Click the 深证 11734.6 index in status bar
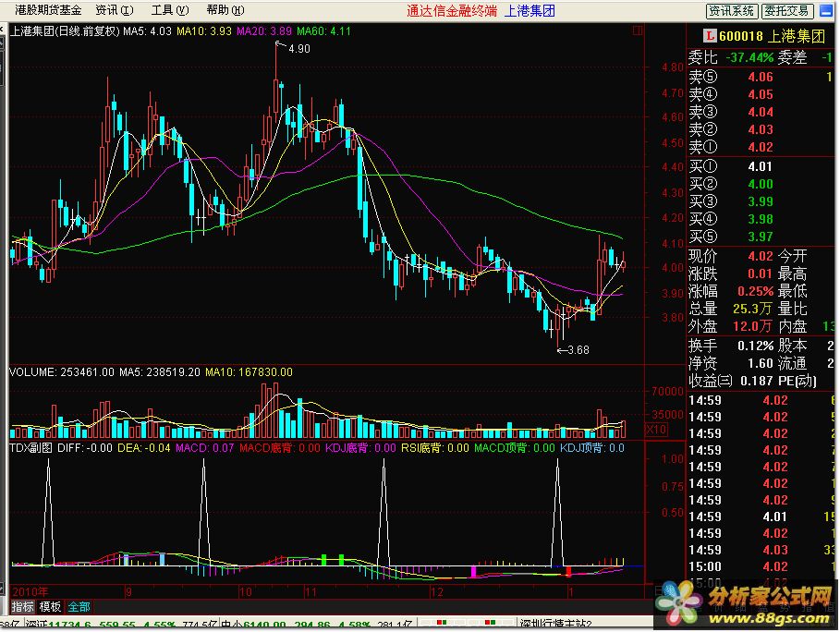840x632 pixels. click(59, 625)
